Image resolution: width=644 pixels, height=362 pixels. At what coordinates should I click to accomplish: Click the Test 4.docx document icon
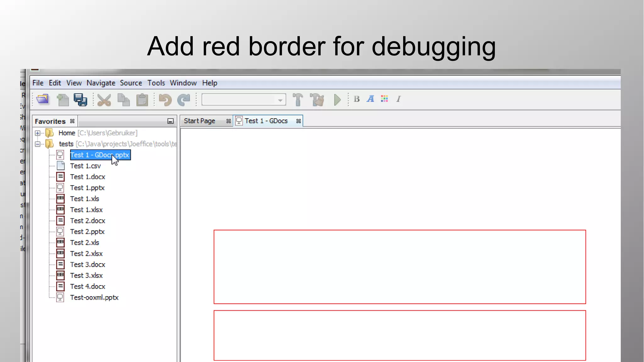tap(60, 286)
